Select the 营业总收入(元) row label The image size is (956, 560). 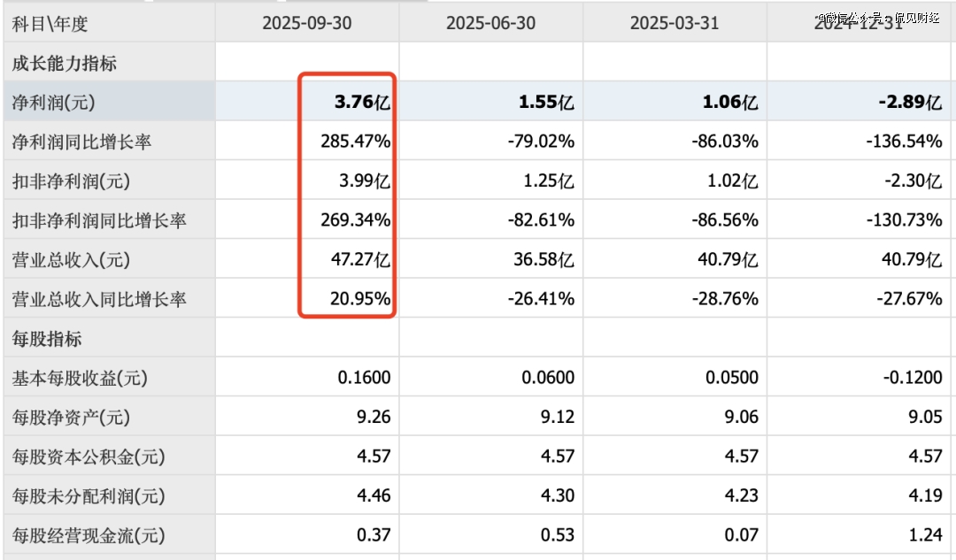(70, 260)
